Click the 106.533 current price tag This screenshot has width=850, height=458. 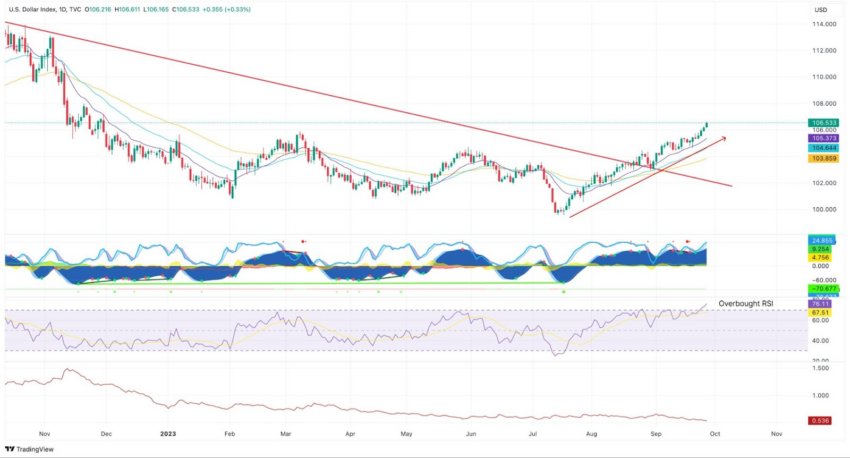tap(823, 123)
